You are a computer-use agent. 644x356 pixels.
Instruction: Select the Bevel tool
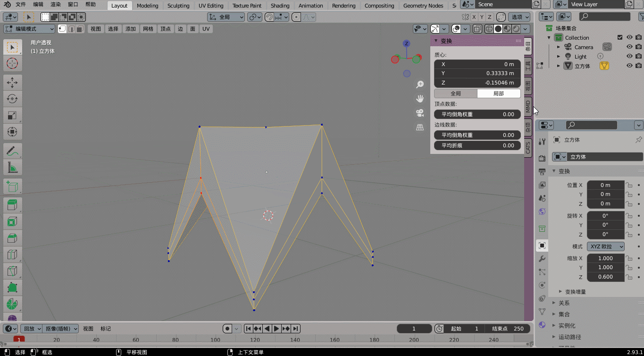click(x=13, y=238)
